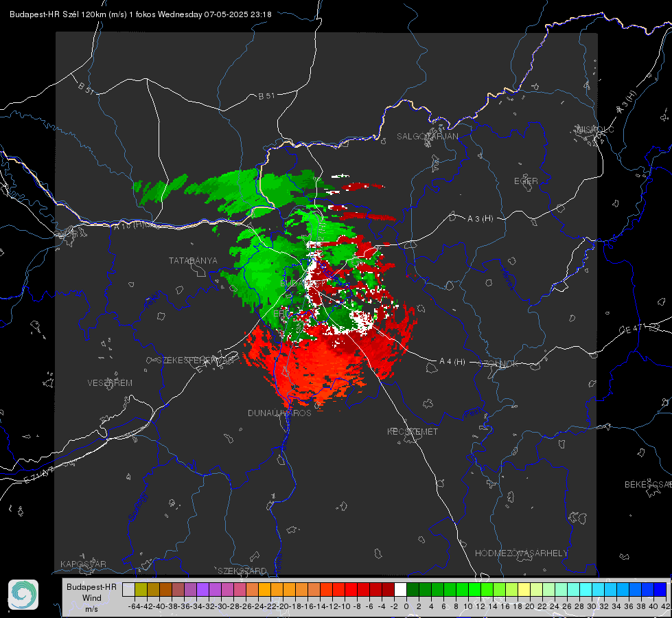672x618 pixels.
Task: Select the pale yellow swatch between 18 and 20
Action: tap(524, 589)
